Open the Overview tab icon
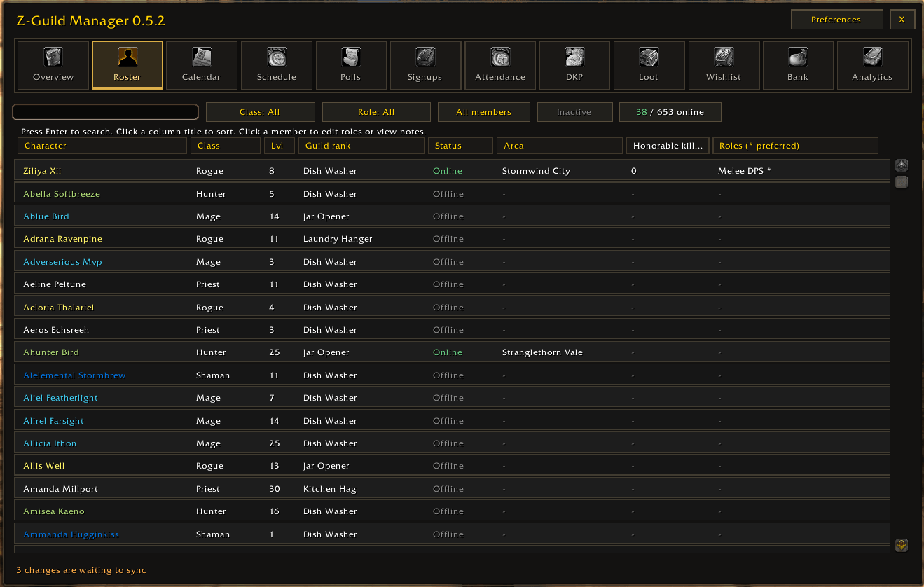The width and height of the screenshot is (924, 587). pyautogui.click(x=53, y=57)
